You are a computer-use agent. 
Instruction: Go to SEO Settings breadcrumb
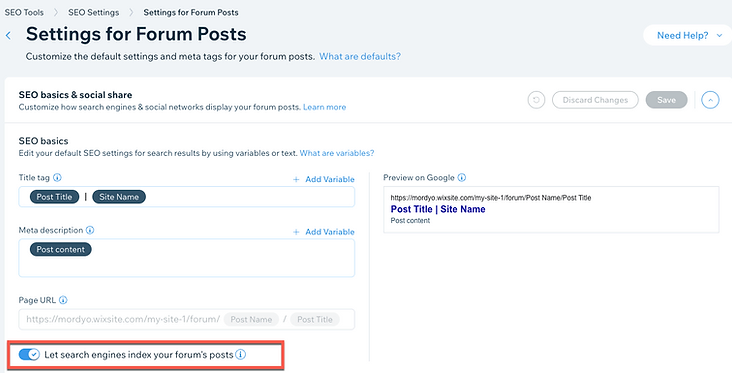click(x=93, y=13)
